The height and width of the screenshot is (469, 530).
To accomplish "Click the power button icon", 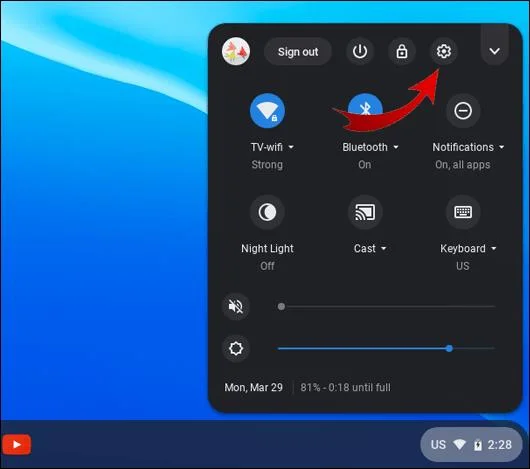I will (360, 51).
